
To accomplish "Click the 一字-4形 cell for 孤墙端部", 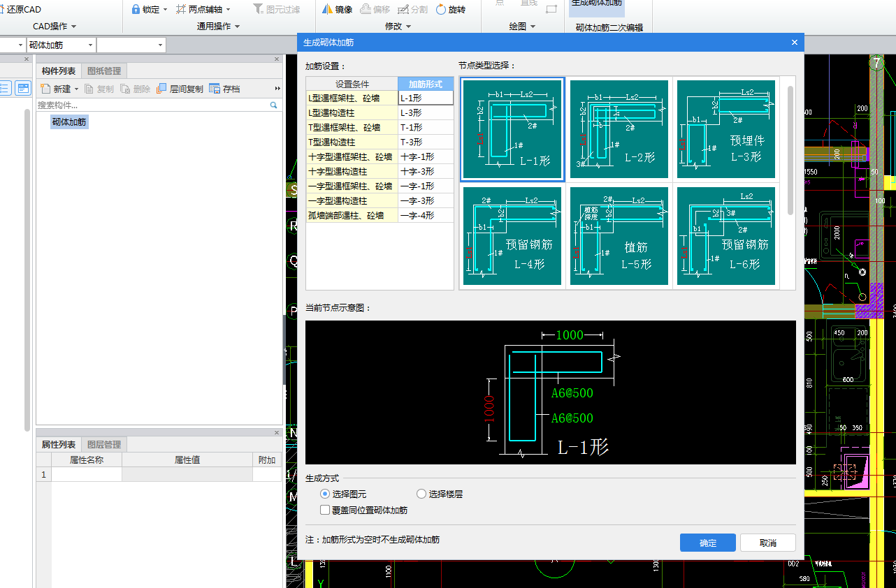I will (426, 215).
